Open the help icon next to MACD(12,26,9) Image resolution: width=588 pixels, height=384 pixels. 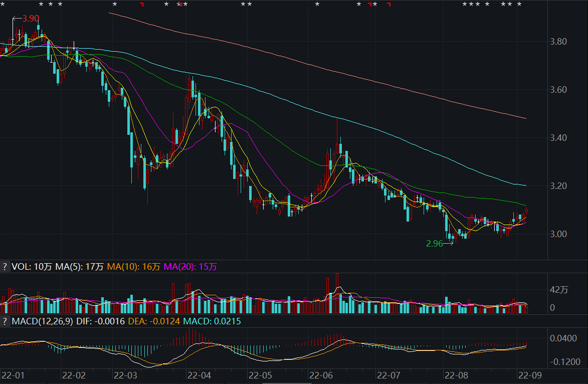tap(5, 321)
